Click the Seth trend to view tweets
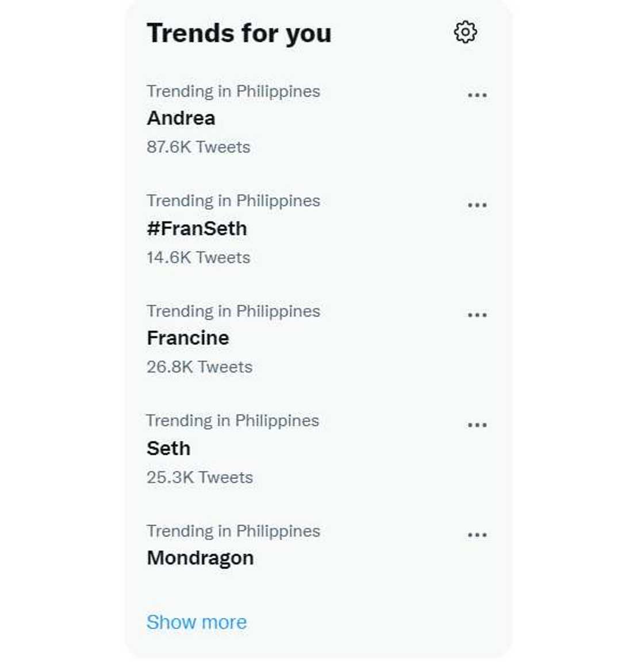Viewport: 644px width, 664px height. (x=168, y=448)
